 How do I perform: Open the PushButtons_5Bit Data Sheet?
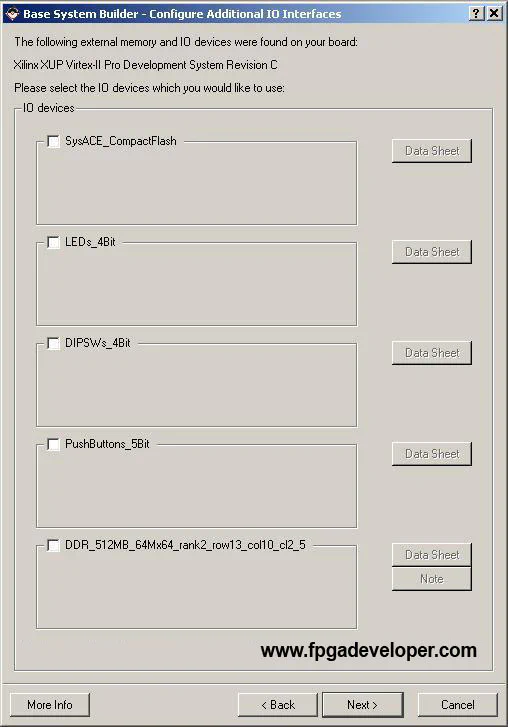coord(432,454)
